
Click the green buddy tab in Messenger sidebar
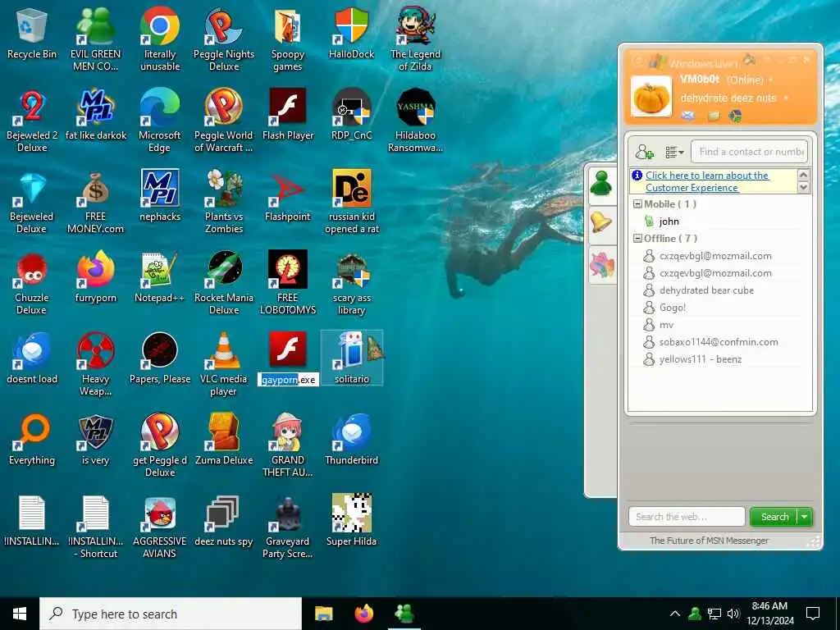pyautogui.click(x=601, y=184)
